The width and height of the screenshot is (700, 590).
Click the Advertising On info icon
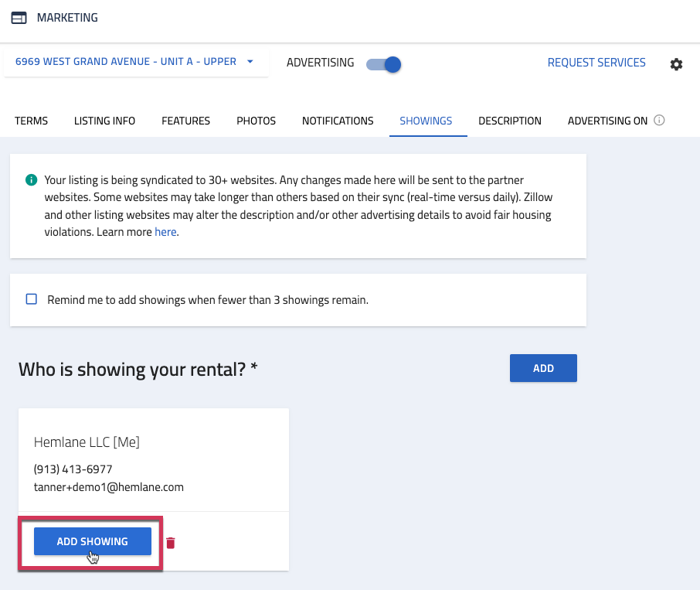tap(659, 120)
